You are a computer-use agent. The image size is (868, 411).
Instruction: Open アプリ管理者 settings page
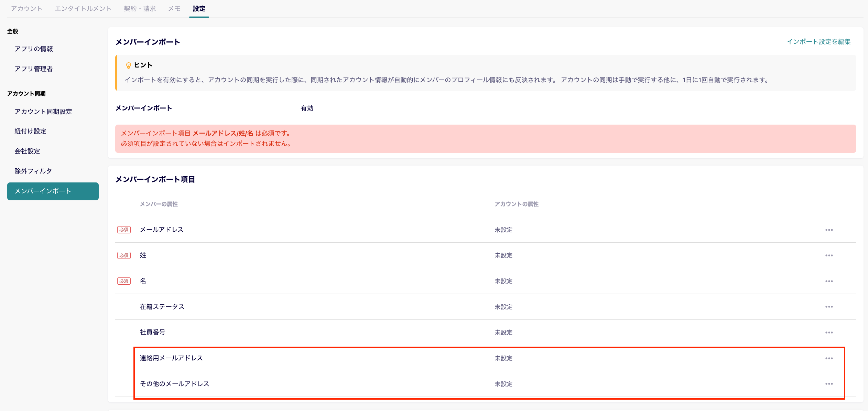pos(34,68)
